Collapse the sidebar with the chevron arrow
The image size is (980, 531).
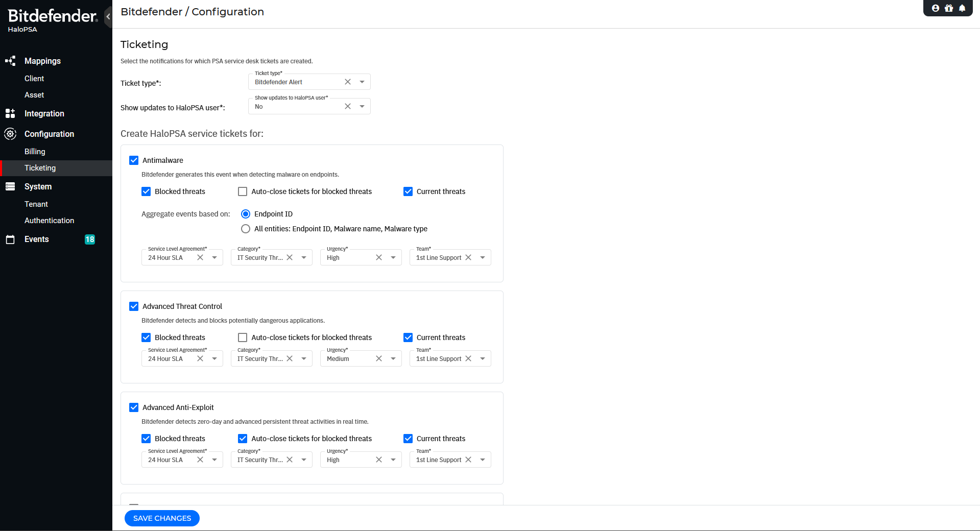point(108,16)
